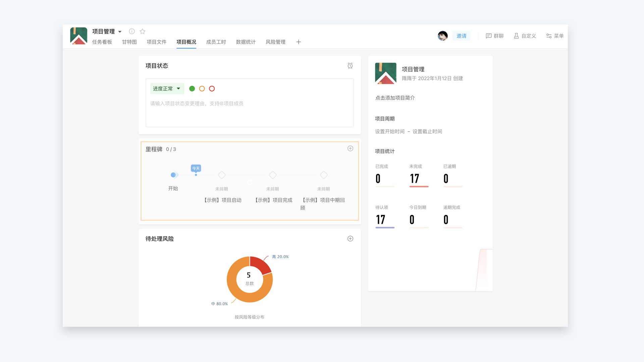Star the project as favorite

click(143, 31)
